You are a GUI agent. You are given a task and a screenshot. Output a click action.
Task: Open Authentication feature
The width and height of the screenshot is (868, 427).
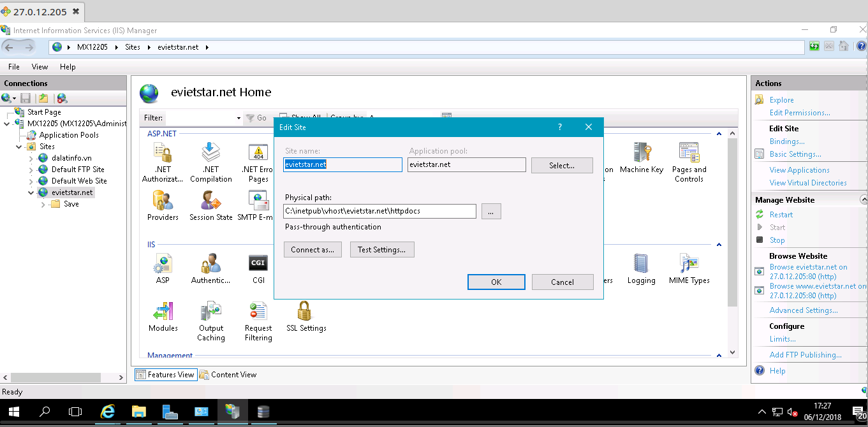click(210, 269)
